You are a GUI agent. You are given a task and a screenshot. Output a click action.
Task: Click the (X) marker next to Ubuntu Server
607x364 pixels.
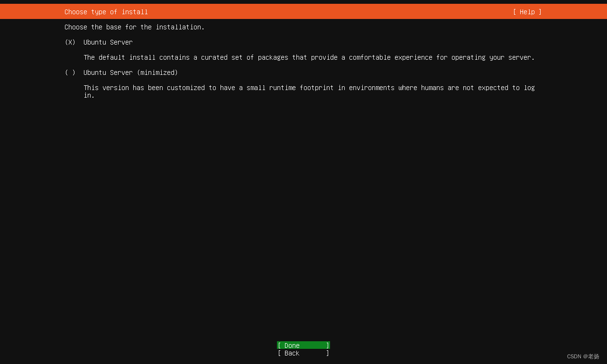pos(69,42)
